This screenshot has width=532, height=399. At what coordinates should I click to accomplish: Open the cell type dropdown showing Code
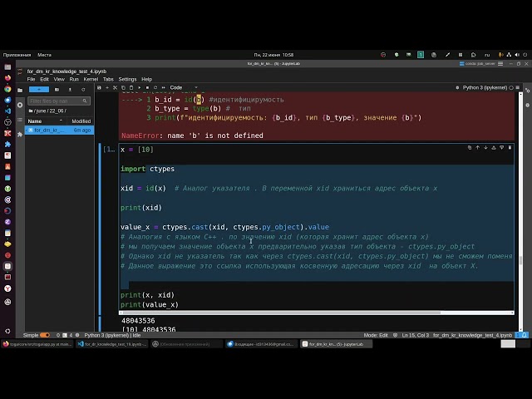pos(184,87)
